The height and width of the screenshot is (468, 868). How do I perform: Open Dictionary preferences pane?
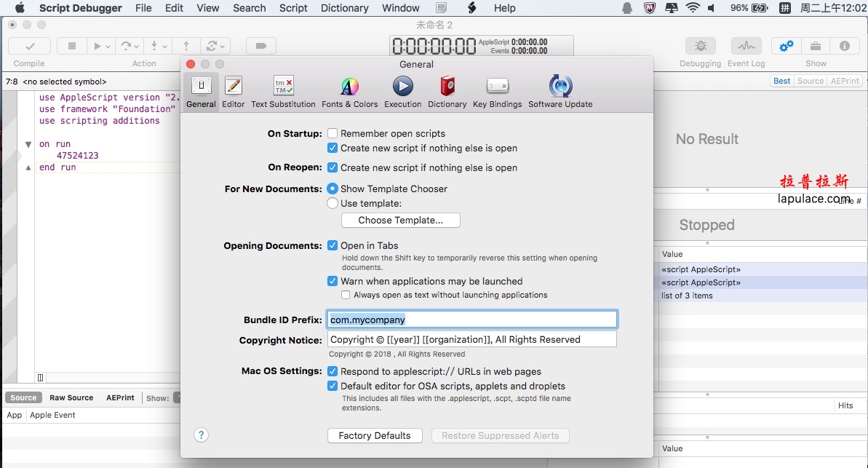pyautogui.click(x=447, y=92)
